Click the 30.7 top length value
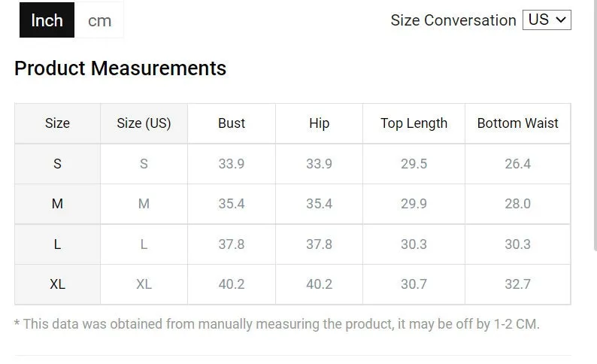The height and width of the screenshot is (364, 597). [414, 284]
